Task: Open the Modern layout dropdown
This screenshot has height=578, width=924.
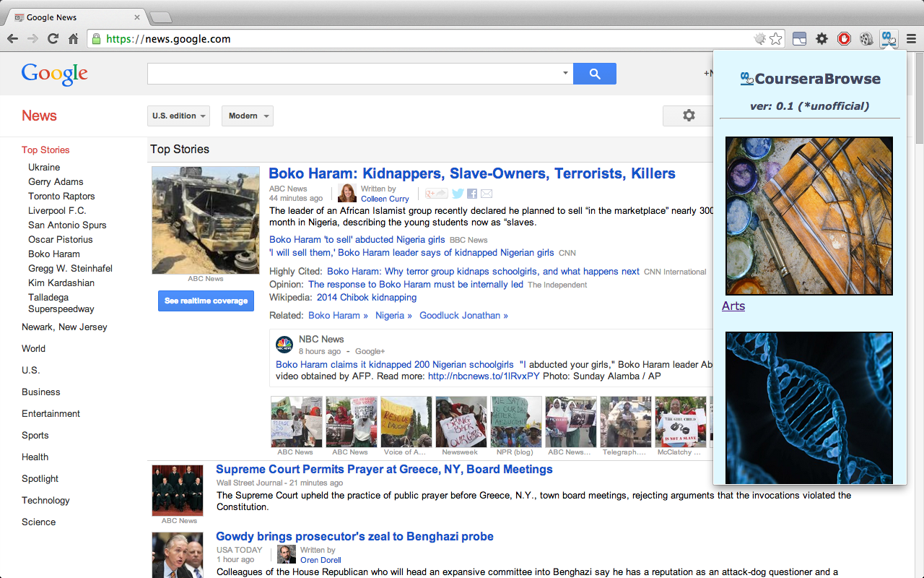Action: click(x=248, y=116)
